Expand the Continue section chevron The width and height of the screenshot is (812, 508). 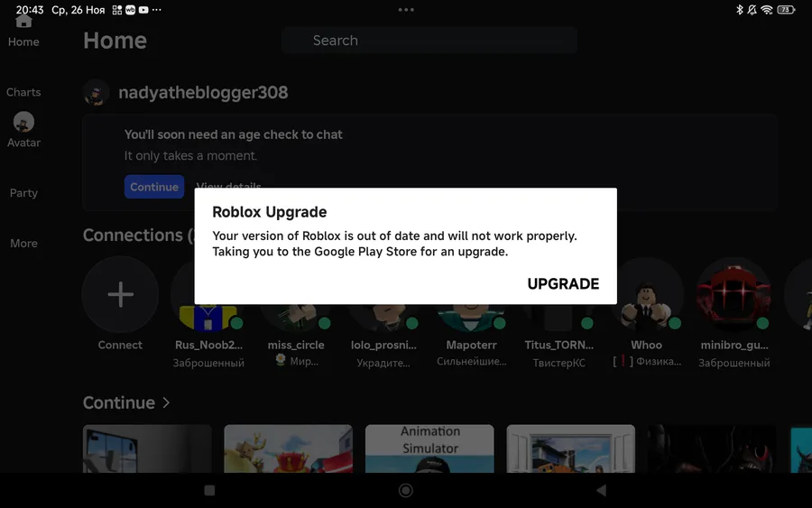[166, 402]
